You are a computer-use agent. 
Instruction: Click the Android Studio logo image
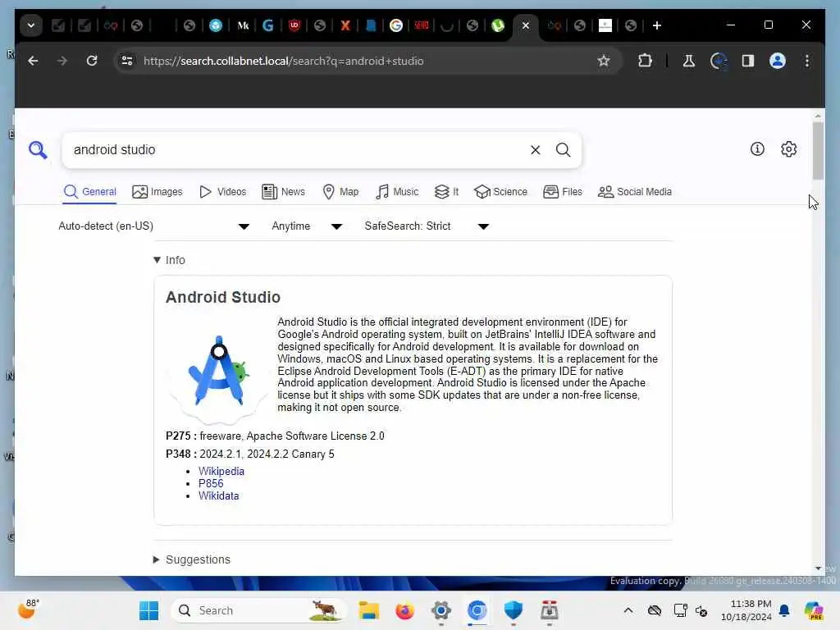click(x=217, y=372)
